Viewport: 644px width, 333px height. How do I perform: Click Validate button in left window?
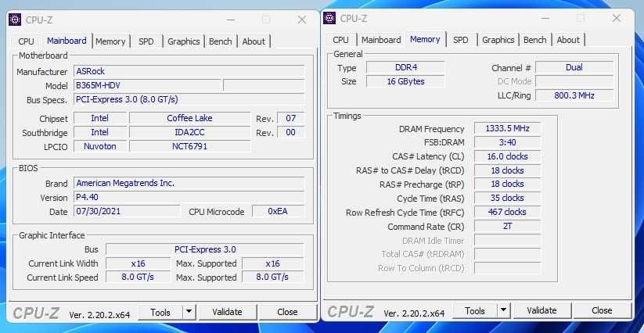228,313
